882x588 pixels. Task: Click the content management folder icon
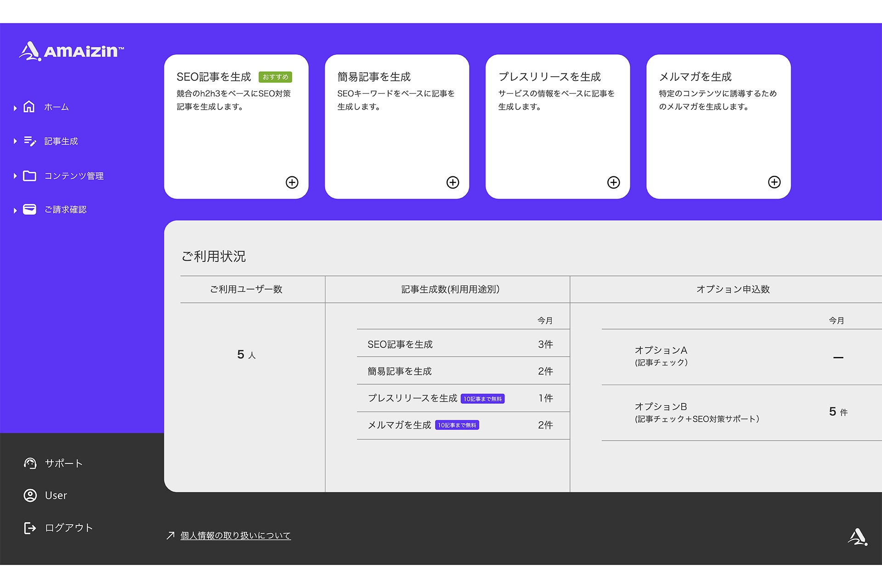pos(29,176)
